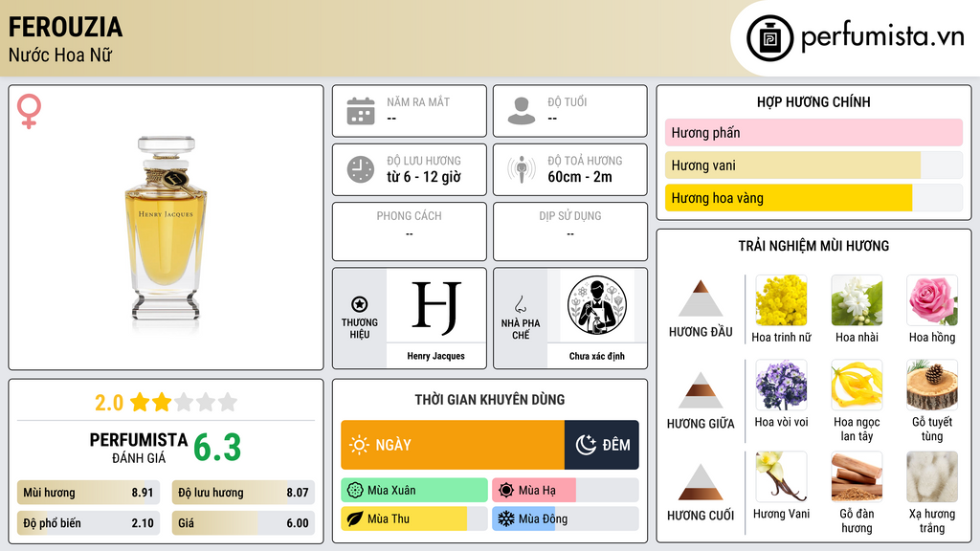The height and width of the screenshot is (551, 980).
Task: Click the sillage person icon for Độ toả hương
Action: (522, 169)
